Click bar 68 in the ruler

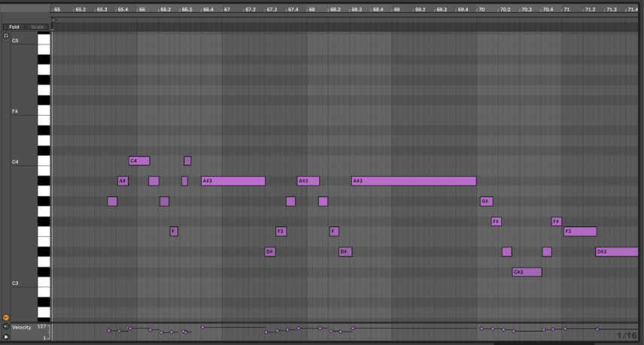point(311,10)
